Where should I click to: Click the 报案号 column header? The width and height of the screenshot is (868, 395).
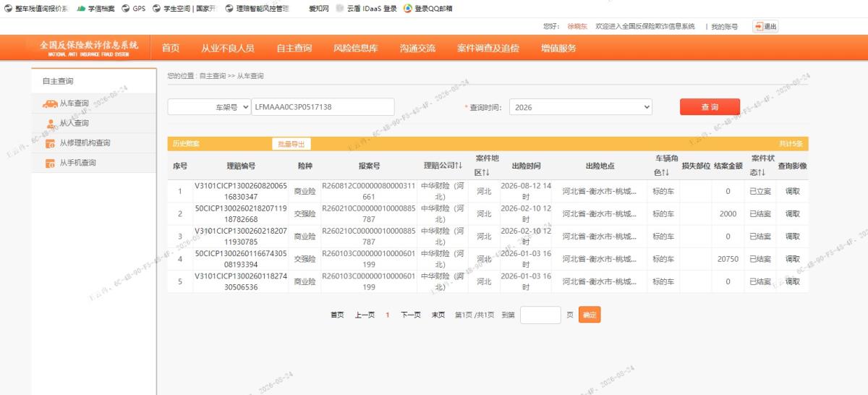(369, 166)
